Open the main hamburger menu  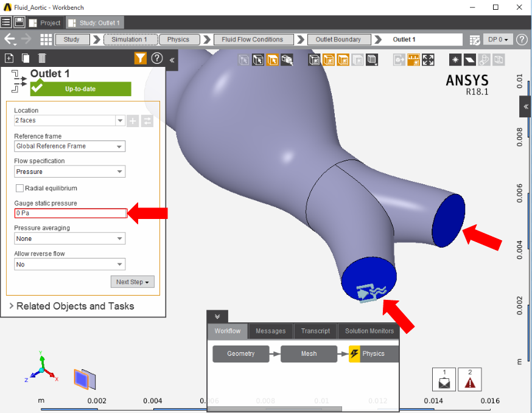[x=6, y=23]
